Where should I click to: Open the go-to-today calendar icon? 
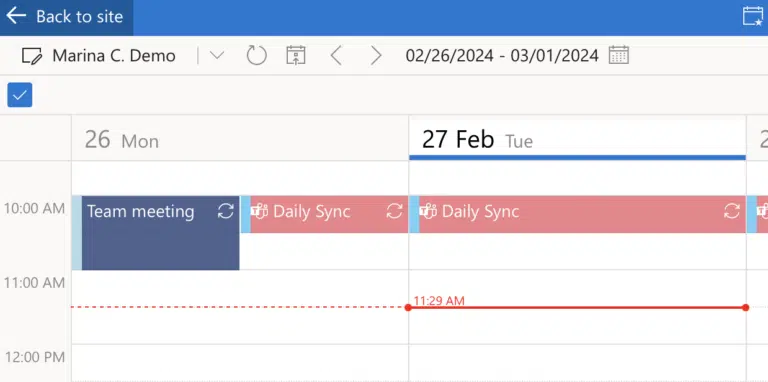[296, 55]
